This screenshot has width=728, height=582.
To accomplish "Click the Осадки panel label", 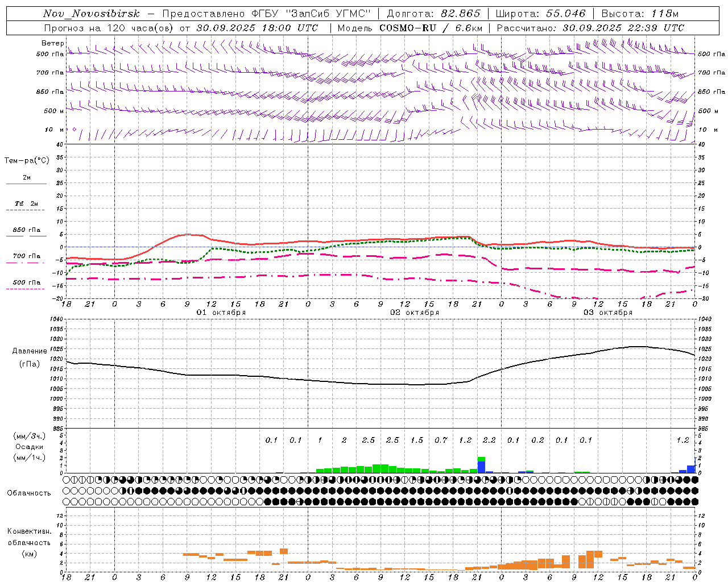I will click(x=30, y=447).
